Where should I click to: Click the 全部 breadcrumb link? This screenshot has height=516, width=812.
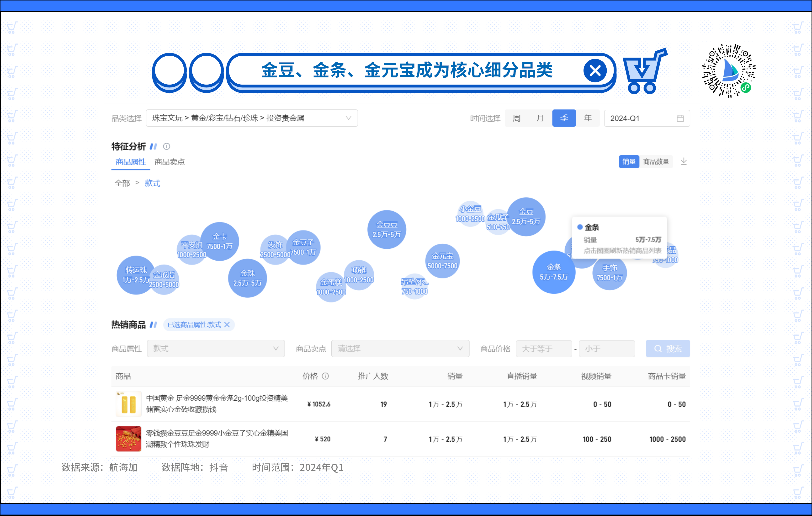click(122, 183)
